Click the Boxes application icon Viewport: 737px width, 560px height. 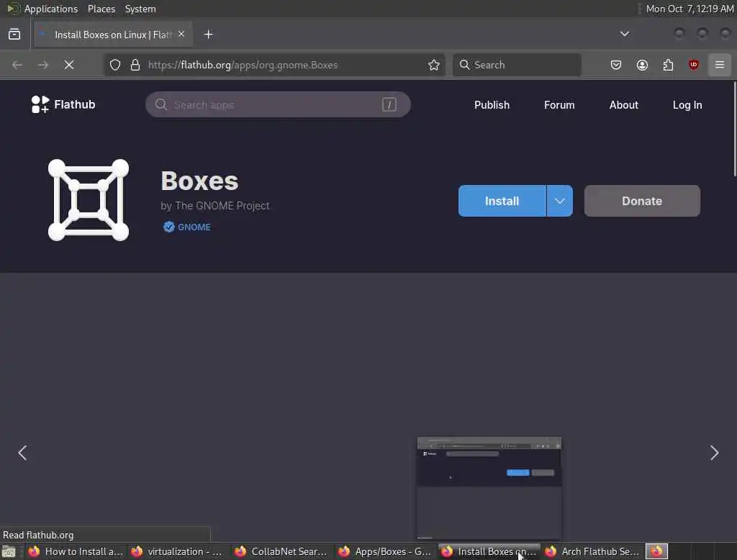89,200
